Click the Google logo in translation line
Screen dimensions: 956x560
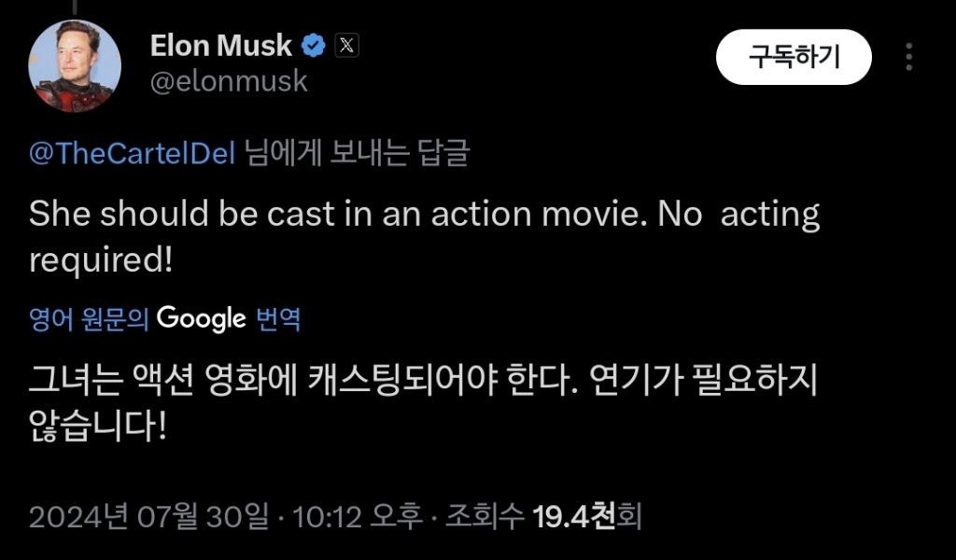tap(201, 319)
